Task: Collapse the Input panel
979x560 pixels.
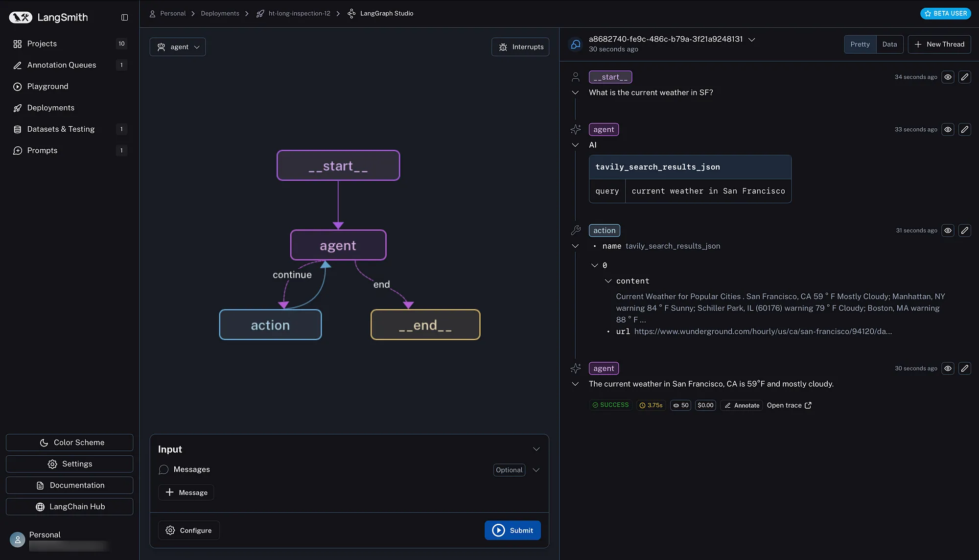Action: coord(536,449)
